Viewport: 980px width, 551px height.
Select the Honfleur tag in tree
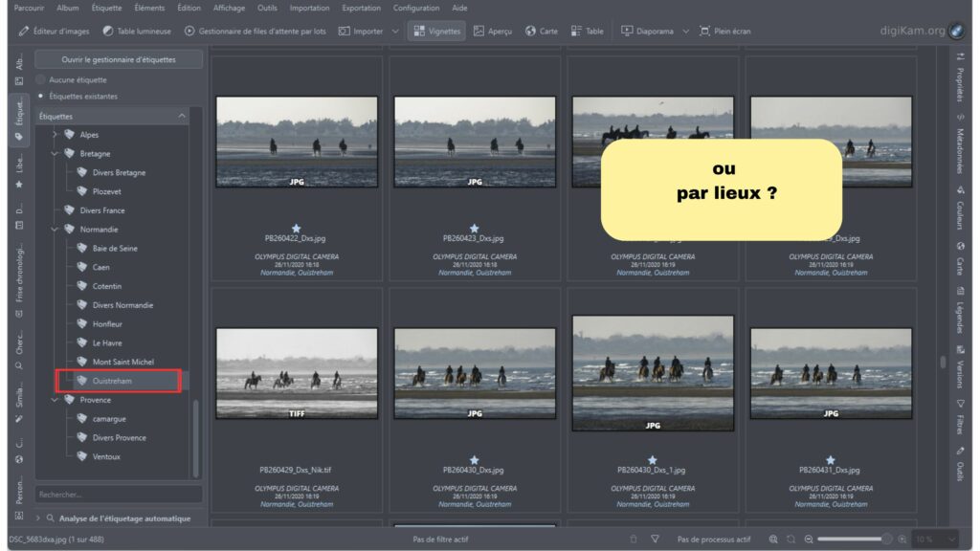click(108, 324)
